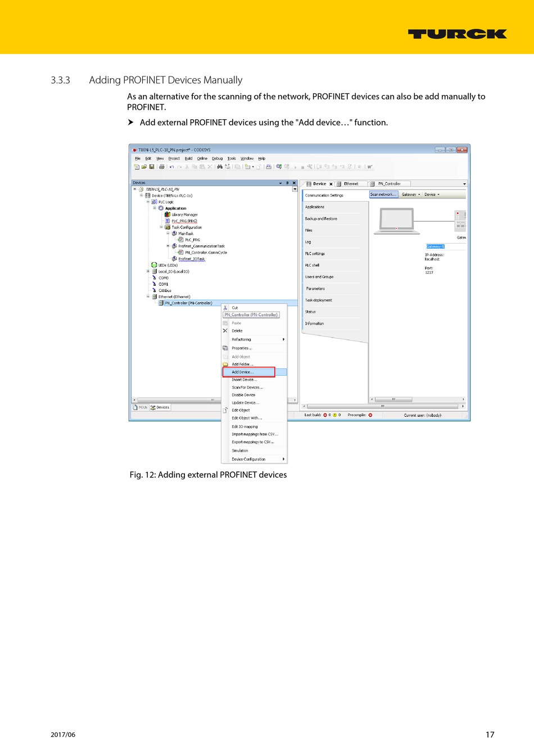Open the File menu
Screen dimensions: 534x756
[x=138, y=159]
